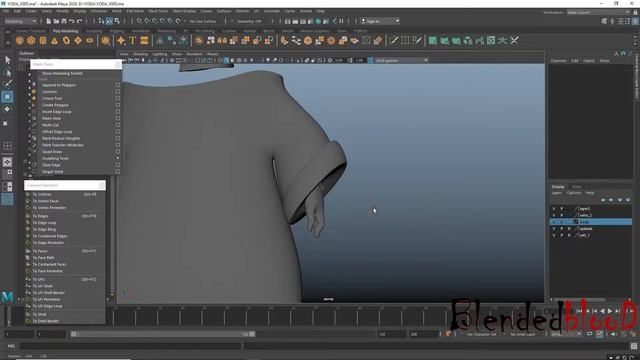Open the sRGB gamma view transform dropdown
The height and width of the screenshot is (360, 640).
click(402, 60)
